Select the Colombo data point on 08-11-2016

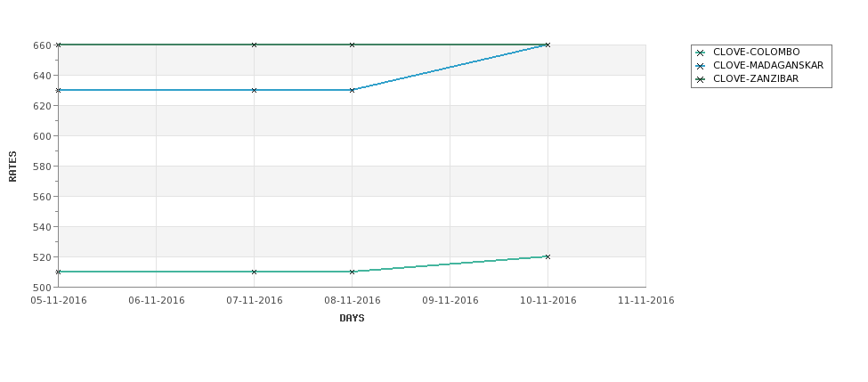coord(352,272)
